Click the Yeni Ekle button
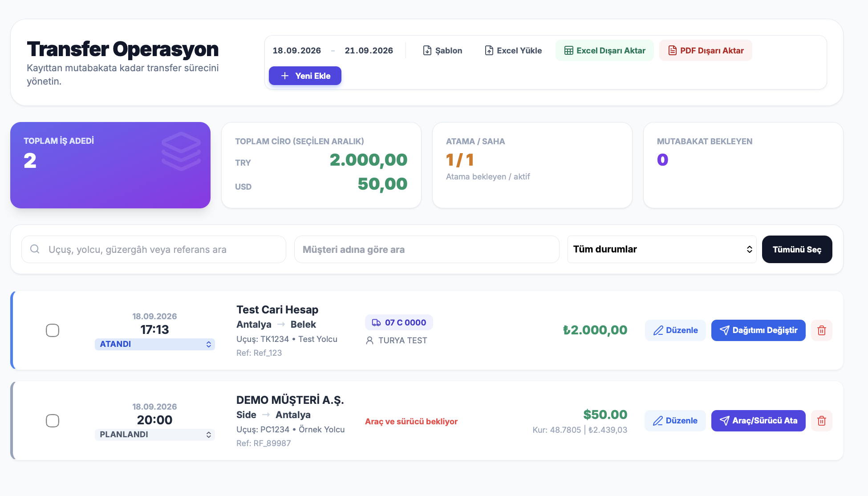 305,76
